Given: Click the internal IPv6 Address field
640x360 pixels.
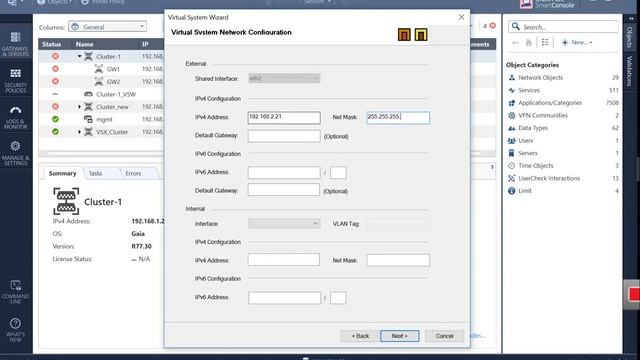Looking at the screenshot, I should 284,298.
